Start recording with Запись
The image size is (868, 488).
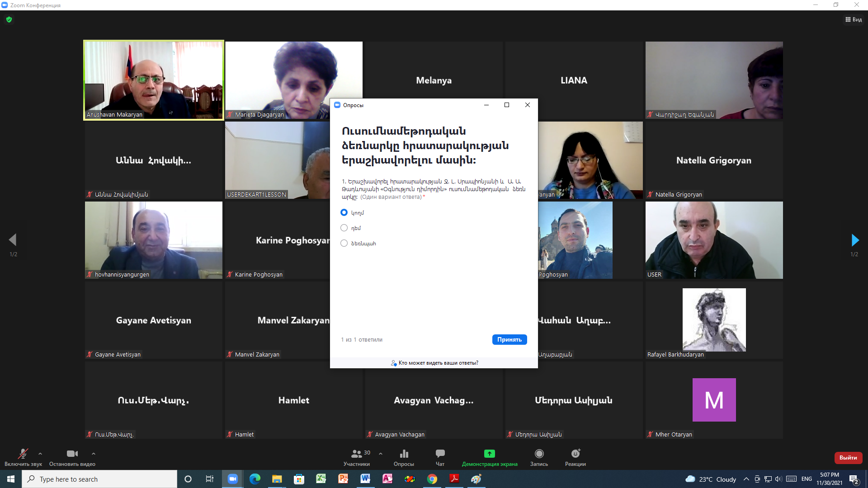539,457
